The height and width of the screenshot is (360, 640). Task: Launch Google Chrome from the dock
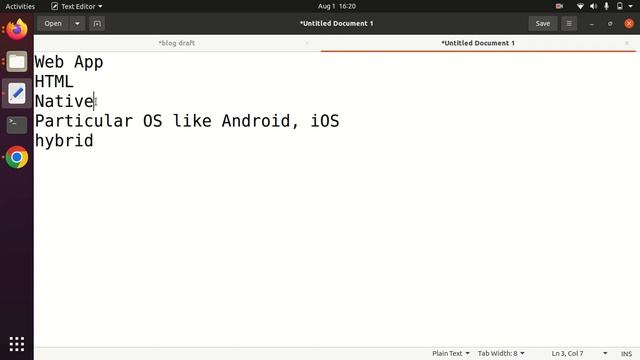17,157
